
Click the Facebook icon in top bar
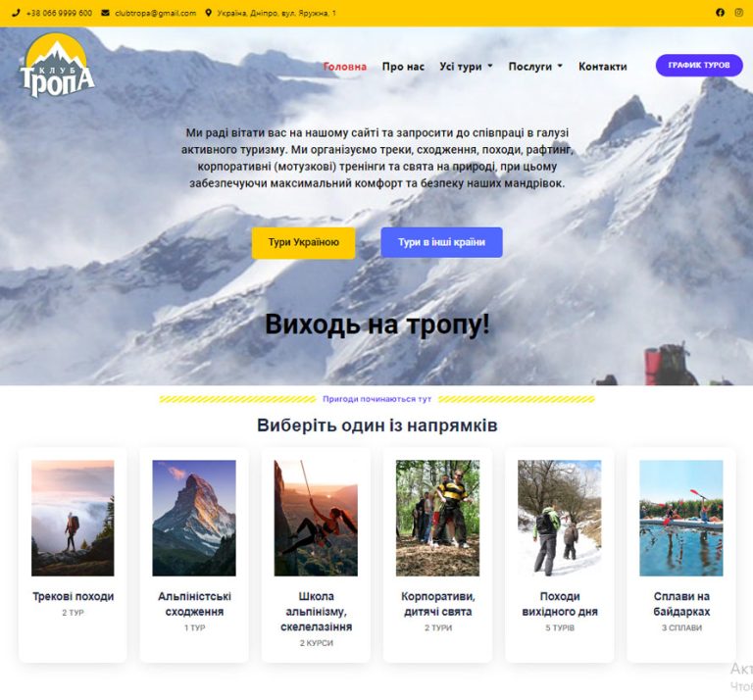(721, 13)
